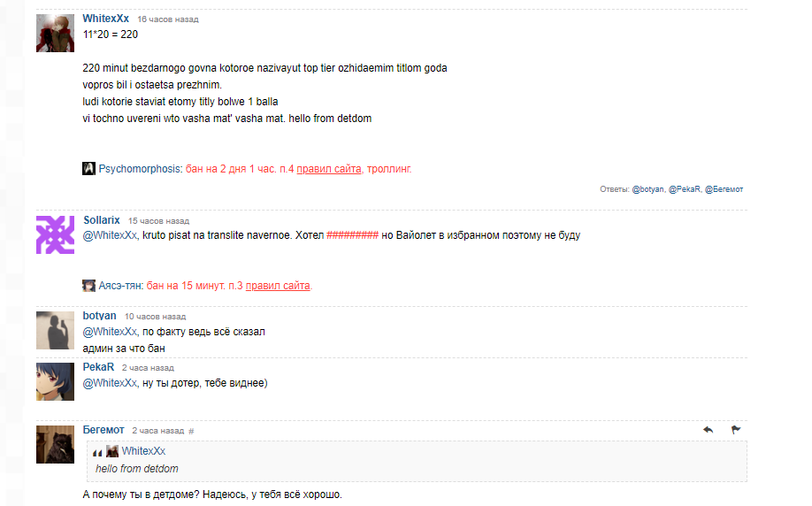Open the # permalink of Бегемот's comment
The width and height of the screenshot is (812, 506).
191,431
